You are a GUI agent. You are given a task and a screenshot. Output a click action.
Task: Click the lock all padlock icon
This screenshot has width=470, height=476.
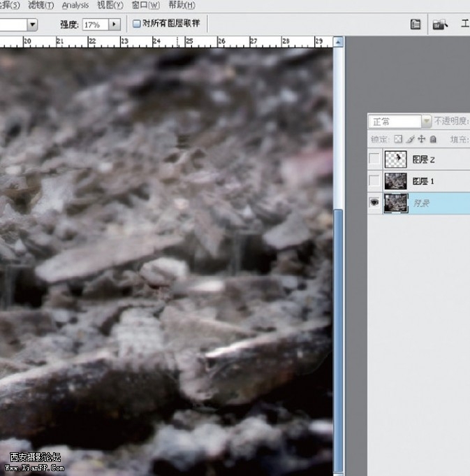pos(433,139)
